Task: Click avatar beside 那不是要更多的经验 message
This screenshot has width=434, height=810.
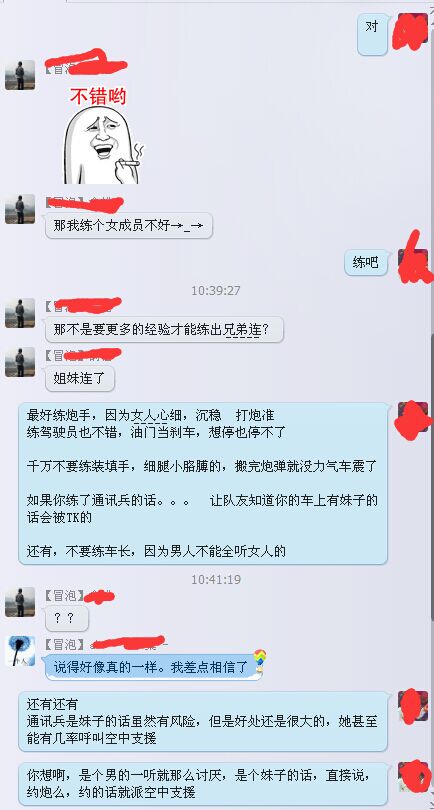Action: click(20, 313)
